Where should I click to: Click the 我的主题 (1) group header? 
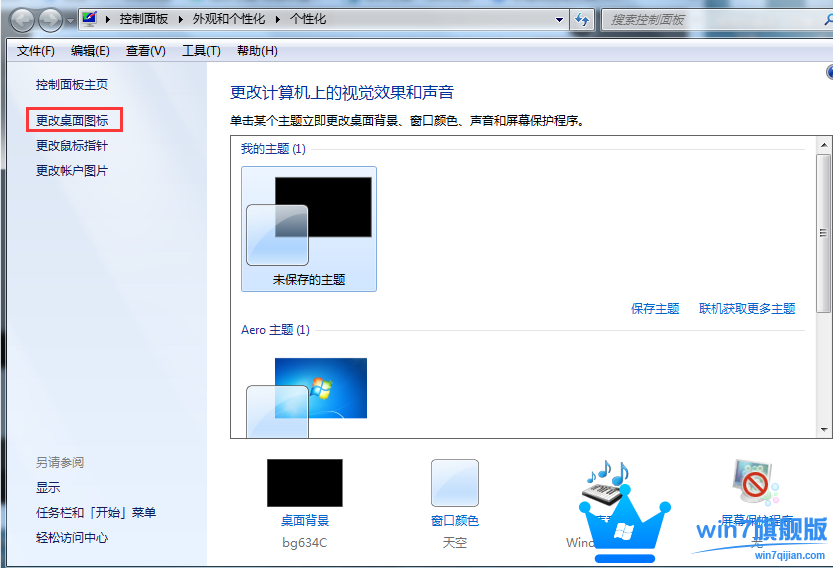coord(273,149)
